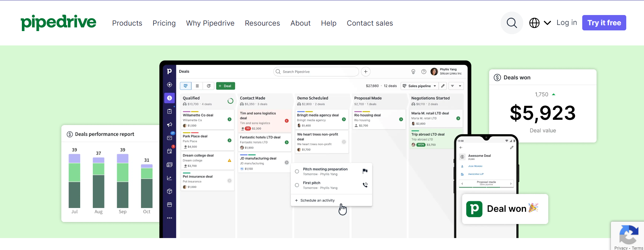Screen dimensions: 644x250
Task: Go to previous stage on phone
Action: point(462,184)
